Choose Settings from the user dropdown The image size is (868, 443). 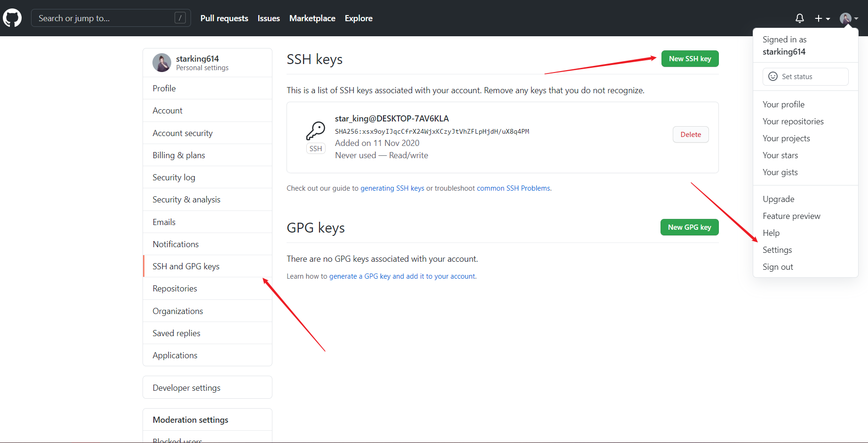(777, 250)
